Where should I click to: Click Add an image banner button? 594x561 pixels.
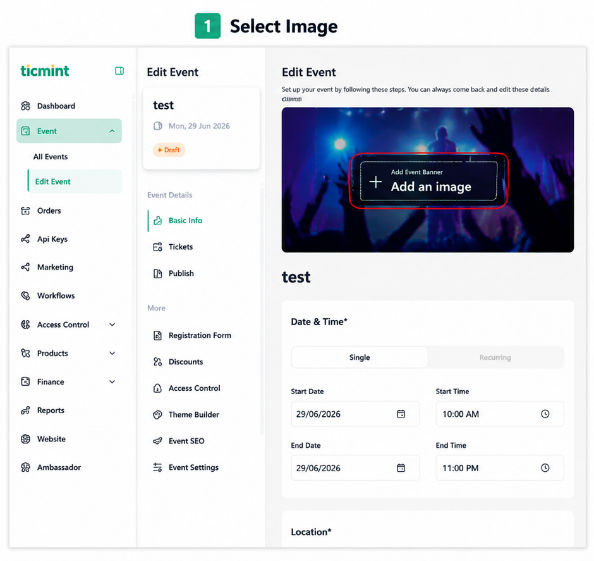428,181
